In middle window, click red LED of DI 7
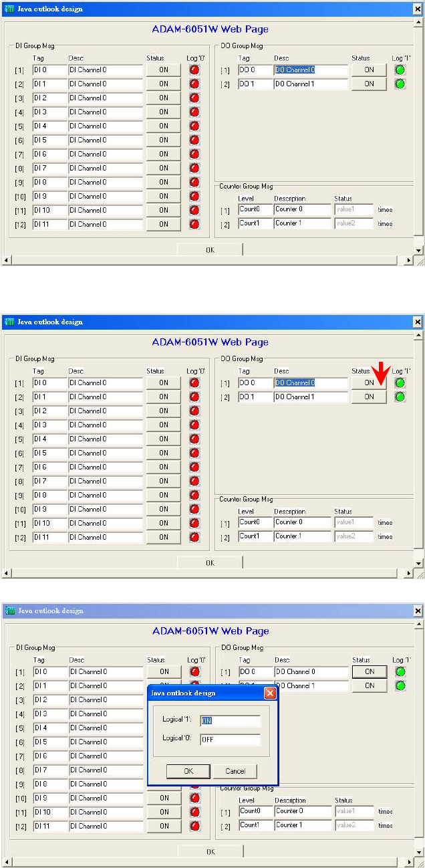Viewport: 425px width, 868px height. pos(194,481)
